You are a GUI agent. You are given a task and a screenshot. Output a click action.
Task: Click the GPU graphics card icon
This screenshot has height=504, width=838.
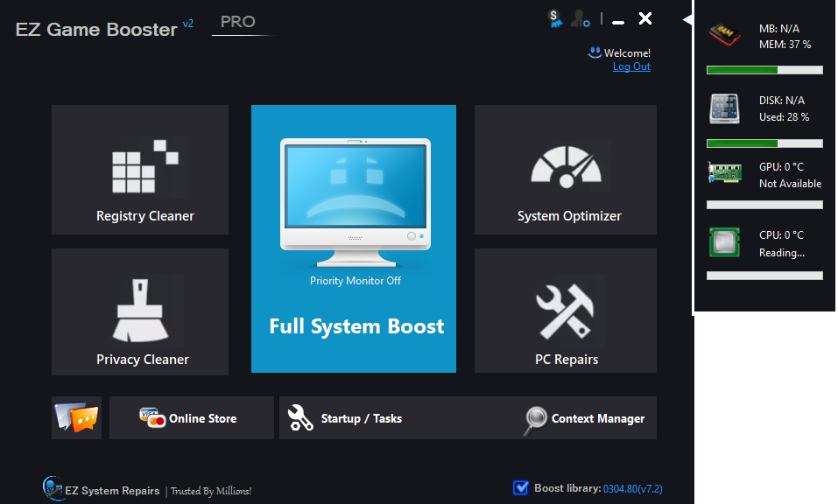point(725,172)
